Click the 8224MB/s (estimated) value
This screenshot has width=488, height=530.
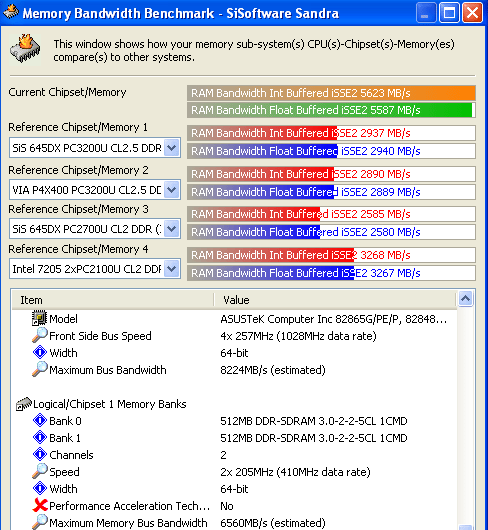(x=273, y=370)
